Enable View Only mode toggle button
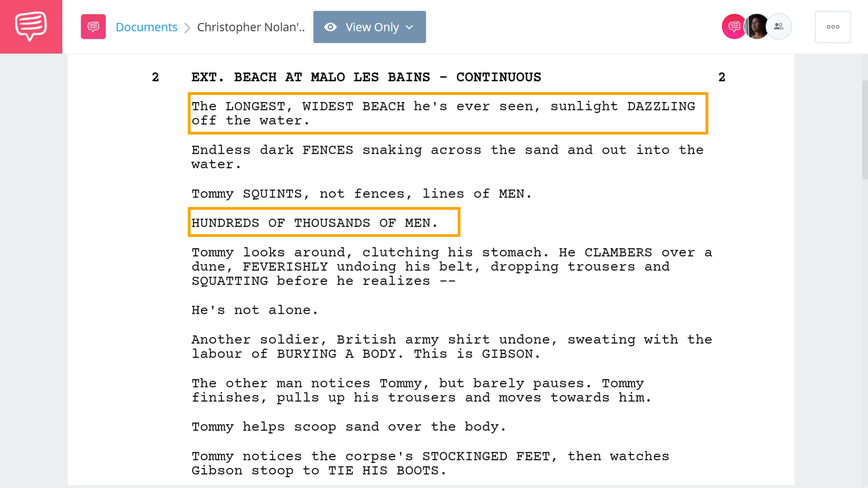Viewport: 868px width, 488px height. click(x=369, y=27)
